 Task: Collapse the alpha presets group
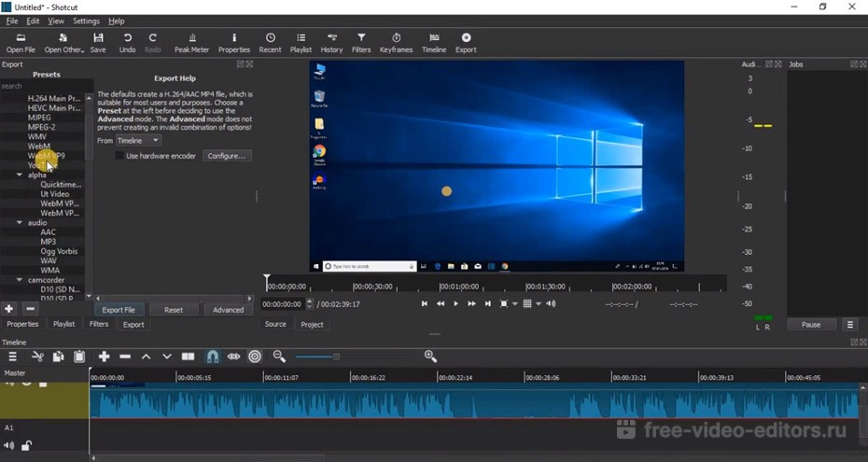tap(20, 175)
